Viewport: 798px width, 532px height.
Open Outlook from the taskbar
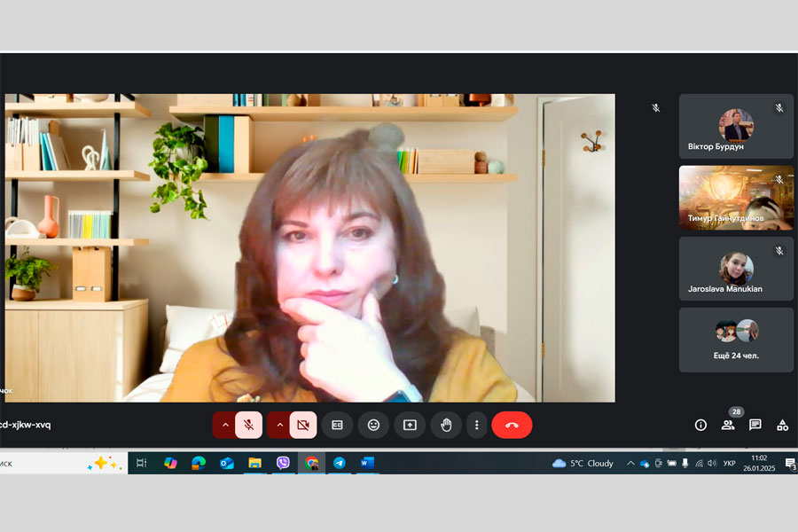tap(226, 463)
